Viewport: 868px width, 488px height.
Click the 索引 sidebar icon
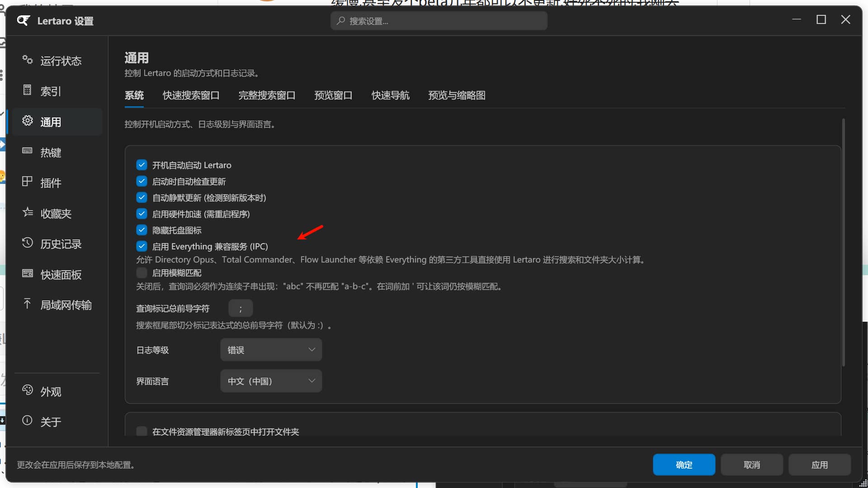(x=28, y=90)
